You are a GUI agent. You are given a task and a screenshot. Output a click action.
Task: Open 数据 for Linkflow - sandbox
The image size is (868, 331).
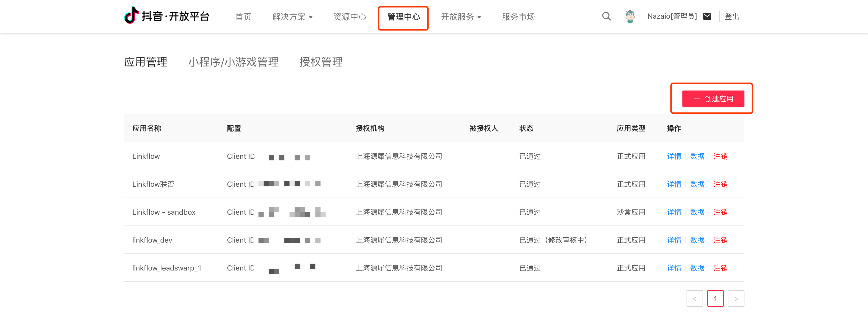(x=697, y=212)
